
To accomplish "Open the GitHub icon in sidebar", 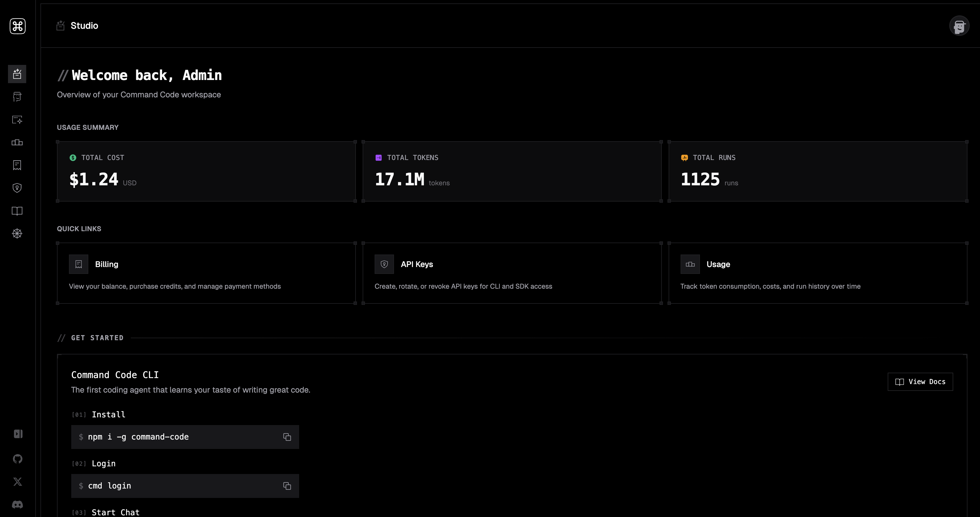I will 17,459.
